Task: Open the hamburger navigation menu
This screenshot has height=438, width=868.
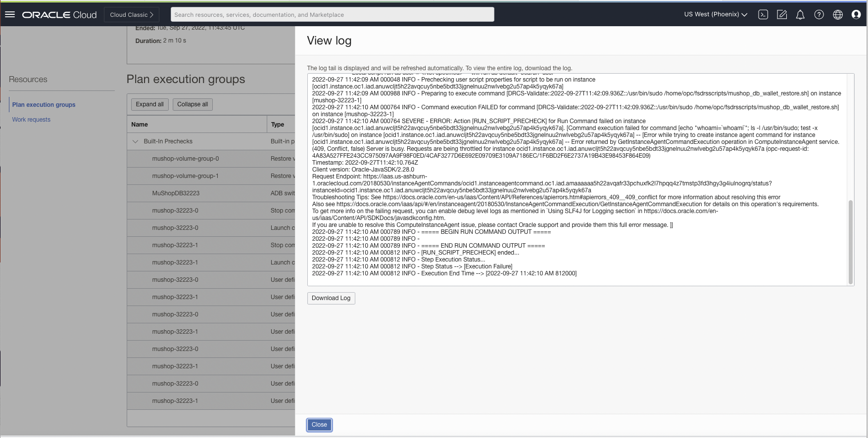Action: [x=10, y=15]
